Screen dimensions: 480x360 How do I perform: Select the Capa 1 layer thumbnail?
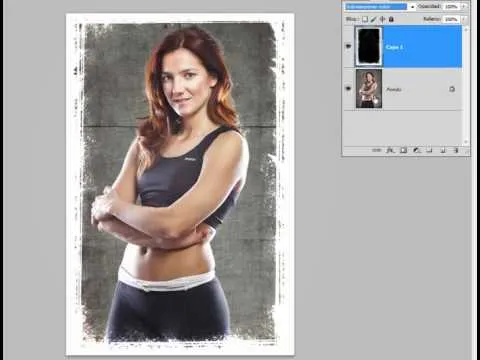[x=369, y=46]
